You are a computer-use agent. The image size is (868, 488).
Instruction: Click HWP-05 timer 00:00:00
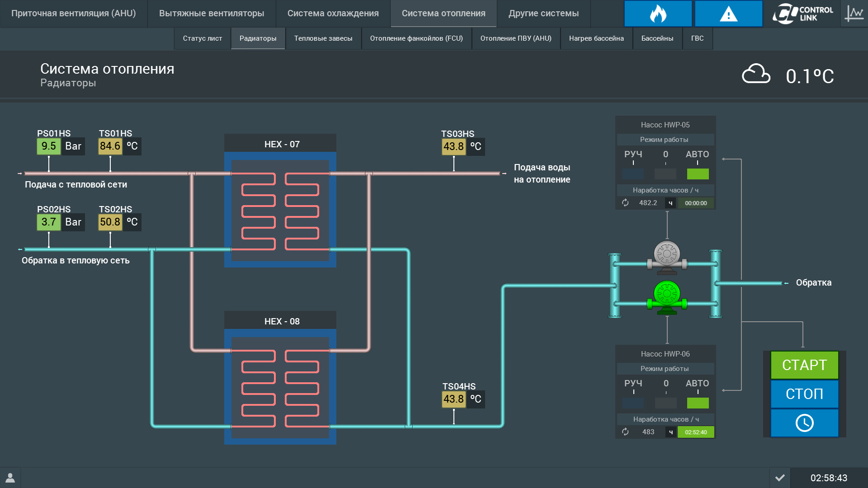696,203
